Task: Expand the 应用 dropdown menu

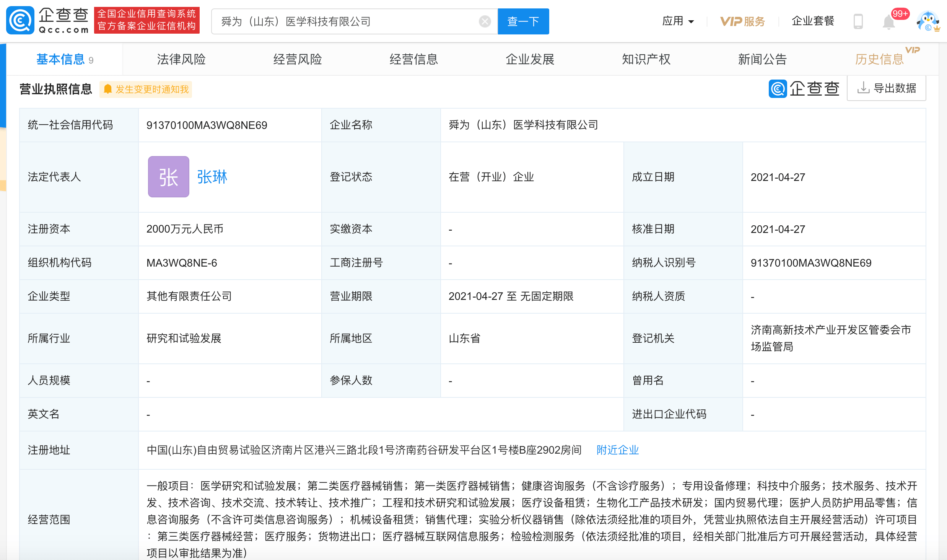Action: click(x=678, y=21)
